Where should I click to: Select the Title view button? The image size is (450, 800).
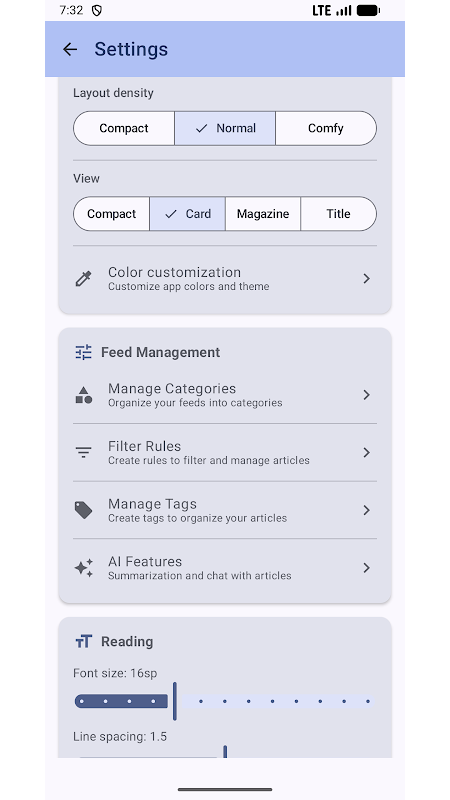(338, 214)
